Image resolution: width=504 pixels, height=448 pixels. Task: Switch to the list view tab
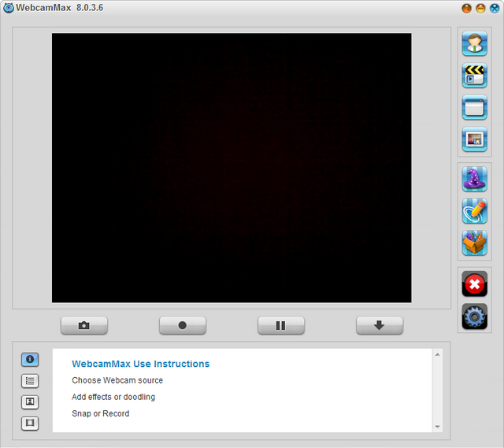[30, 380]
